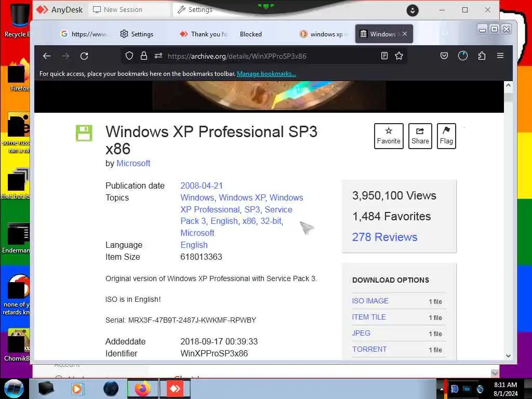The height and width of the screenshot is (399, 532).
Task: Open site permissions icon in address bar
Action: [158, 56]
